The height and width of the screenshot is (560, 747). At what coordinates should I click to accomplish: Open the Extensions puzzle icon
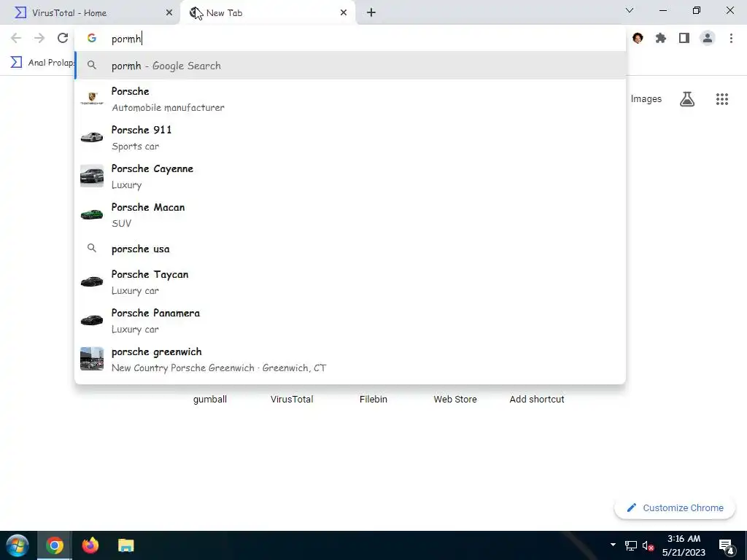661,38
